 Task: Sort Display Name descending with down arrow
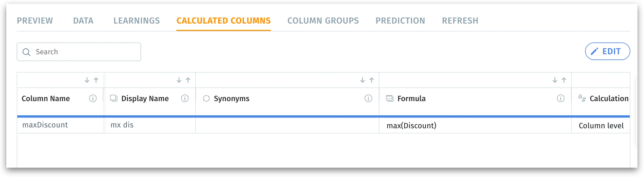(179, 80)
